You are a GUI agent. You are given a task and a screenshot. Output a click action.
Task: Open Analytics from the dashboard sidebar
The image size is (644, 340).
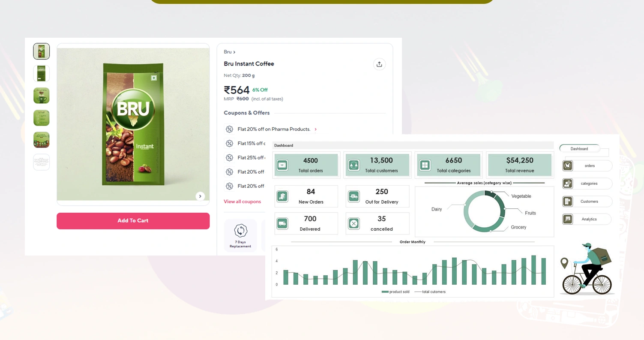tap(567, 219)
